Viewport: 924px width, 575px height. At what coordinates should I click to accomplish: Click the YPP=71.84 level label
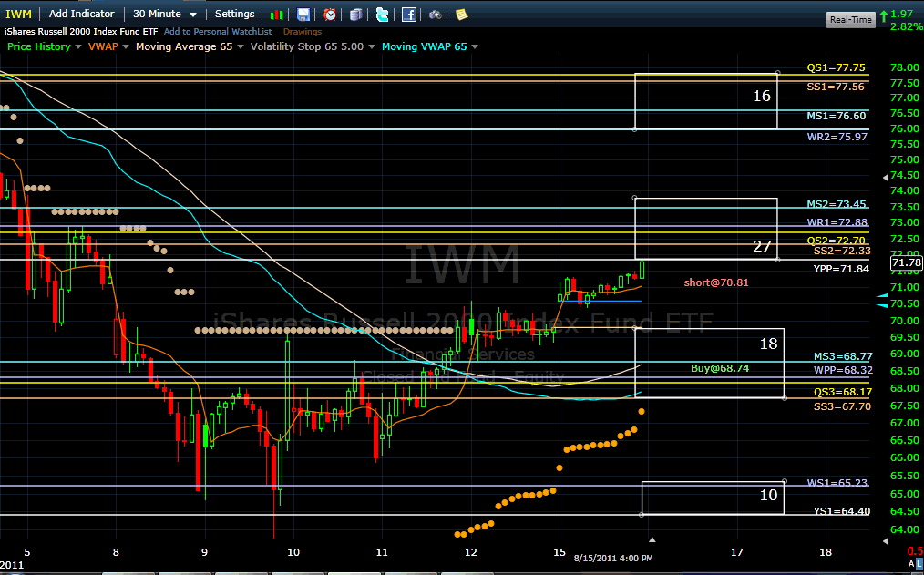pyautogui.click(x=841, y=269)
